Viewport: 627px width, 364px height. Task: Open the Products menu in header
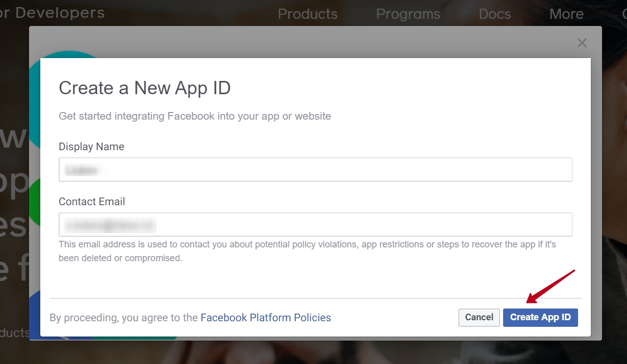(x=307, y=14)
